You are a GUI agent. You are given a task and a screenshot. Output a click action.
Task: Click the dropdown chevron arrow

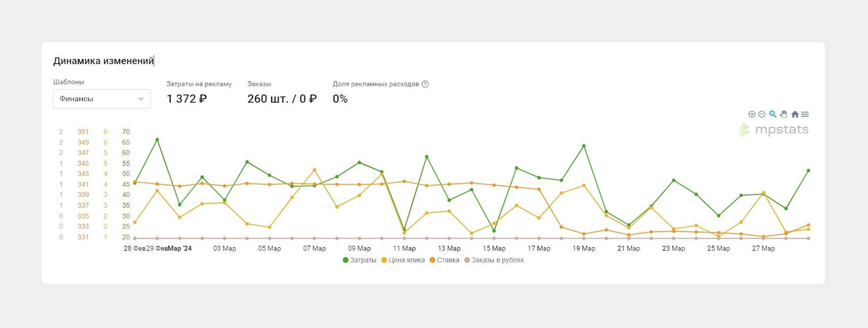click(x=141, y=99)
